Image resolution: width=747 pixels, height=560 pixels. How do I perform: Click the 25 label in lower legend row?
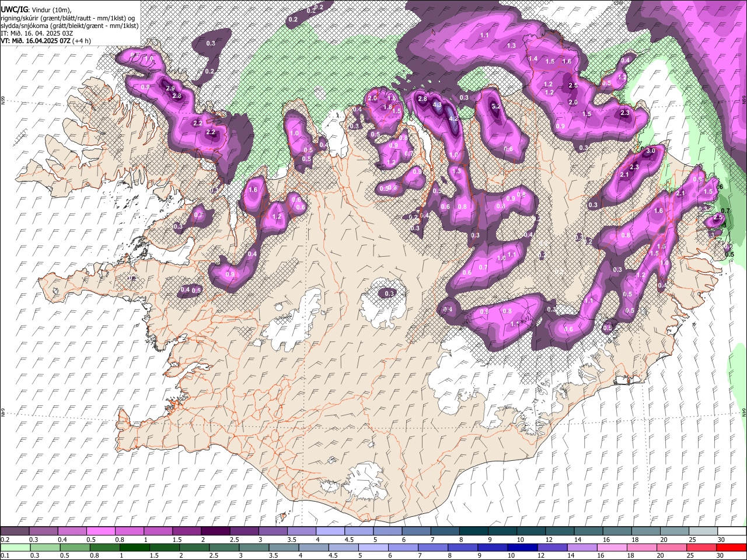point(689,556)
